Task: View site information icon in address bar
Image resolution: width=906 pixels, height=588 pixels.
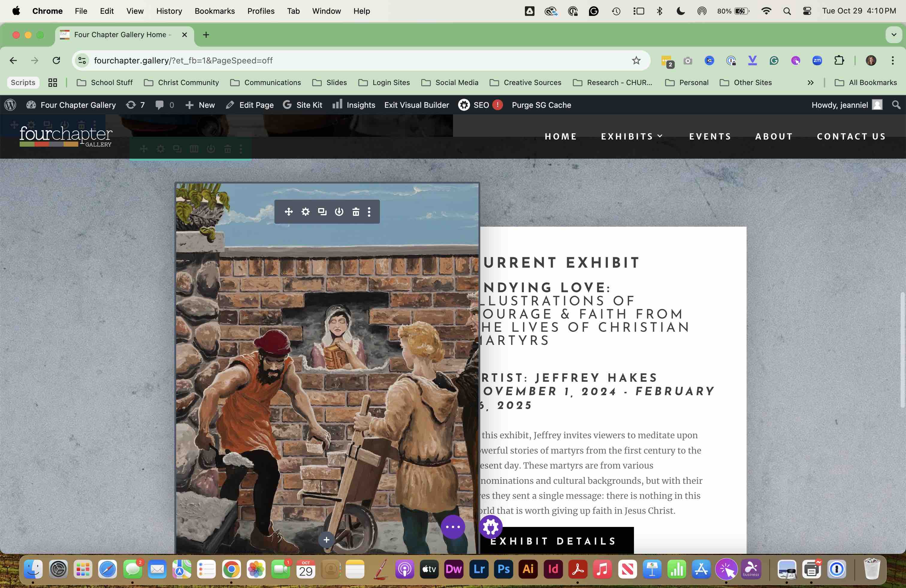Action: tap(82, 60)
